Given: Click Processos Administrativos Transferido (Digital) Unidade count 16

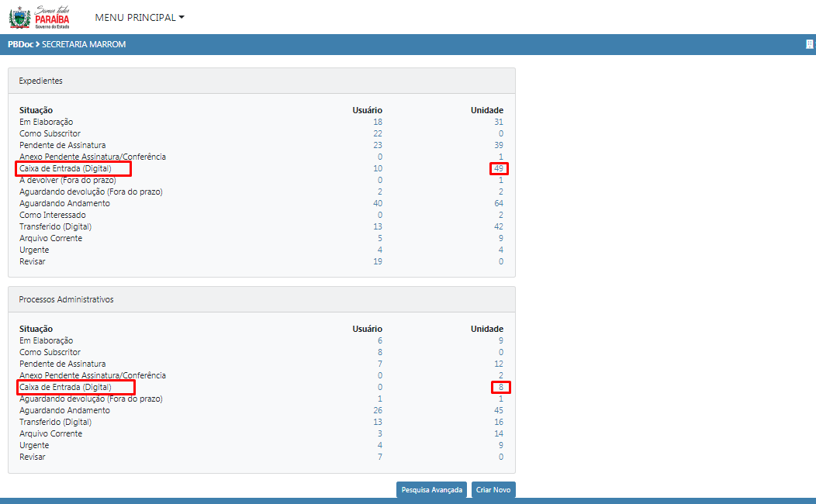Looking at the screenshot, I should pyautogui.click(x=499, y=422).
